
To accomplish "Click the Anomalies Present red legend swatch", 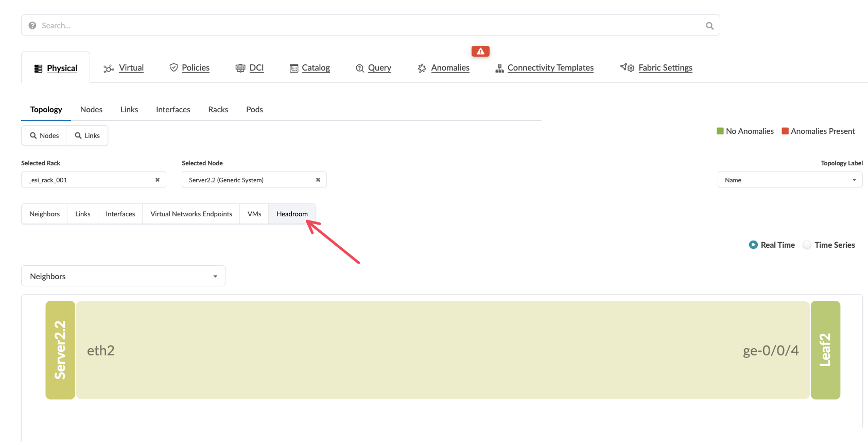I will (x=785, y=131).
